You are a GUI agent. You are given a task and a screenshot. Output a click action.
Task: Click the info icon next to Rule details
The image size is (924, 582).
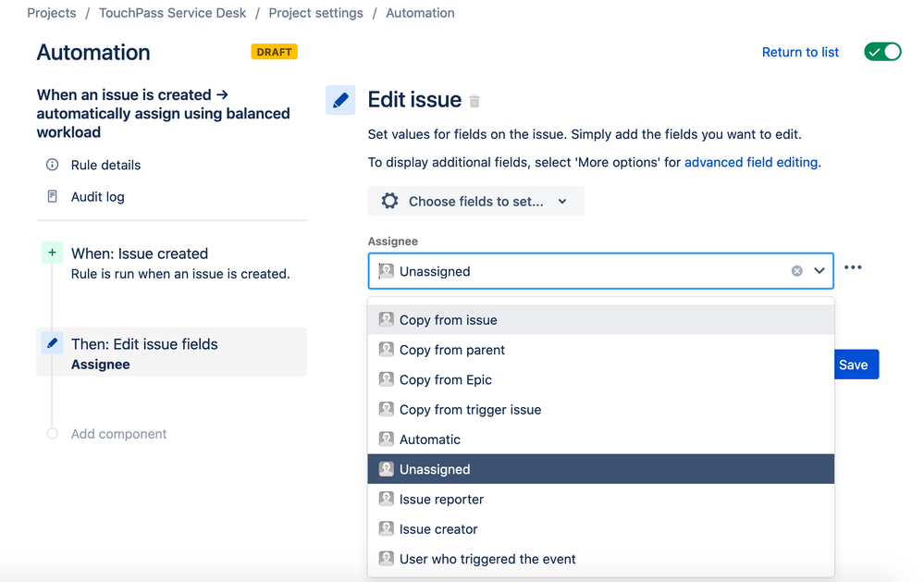pyautogui.click(x=52, y=165)
